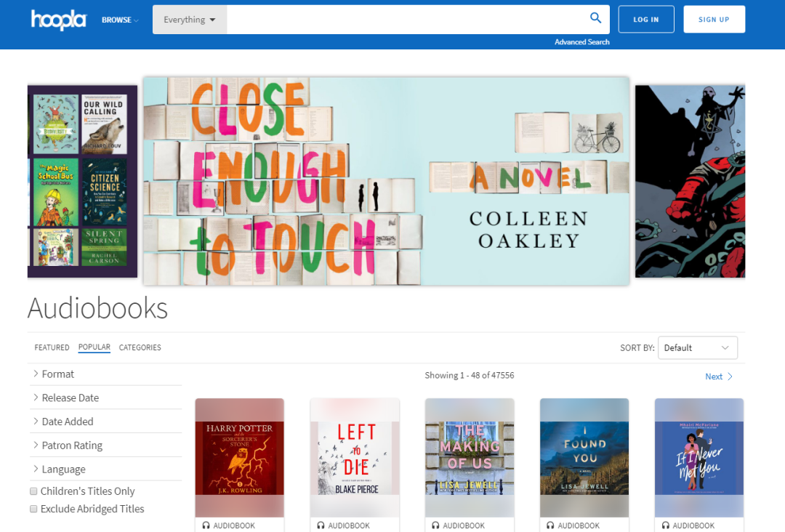This screenshot has height=532, width=785.
Task: Click the Log In button
Action: click(646, 20)
